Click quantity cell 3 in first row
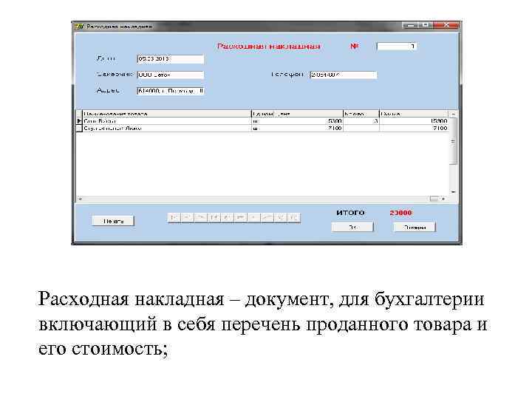532x399 pixels. tap(361, 120)
